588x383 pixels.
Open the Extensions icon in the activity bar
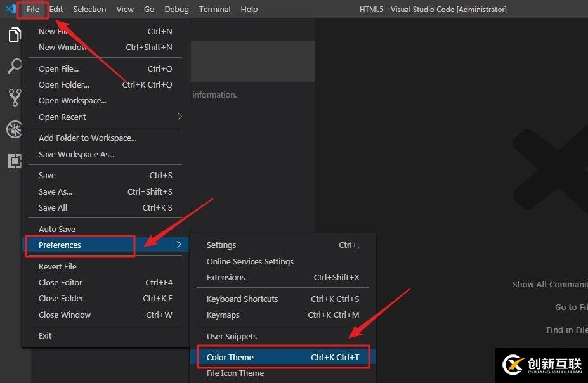click(14, 160)
